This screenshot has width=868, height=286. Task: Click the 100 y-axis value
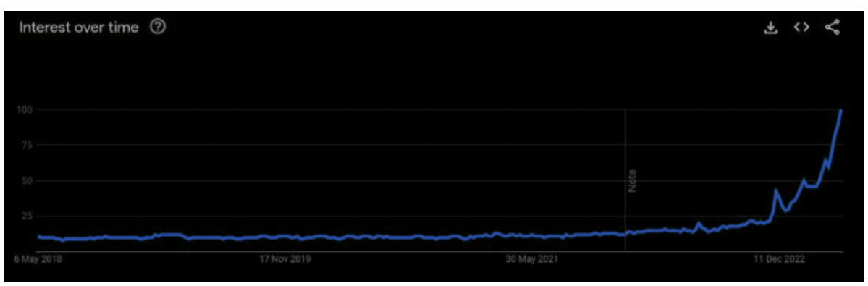coord(25,109)
